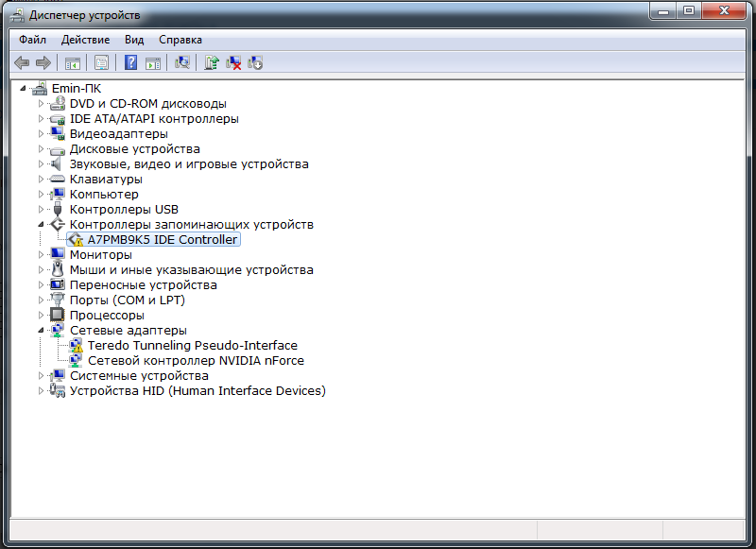Toggle the console tree pane icon
756x549 pixels.
(x=73, y=62)
